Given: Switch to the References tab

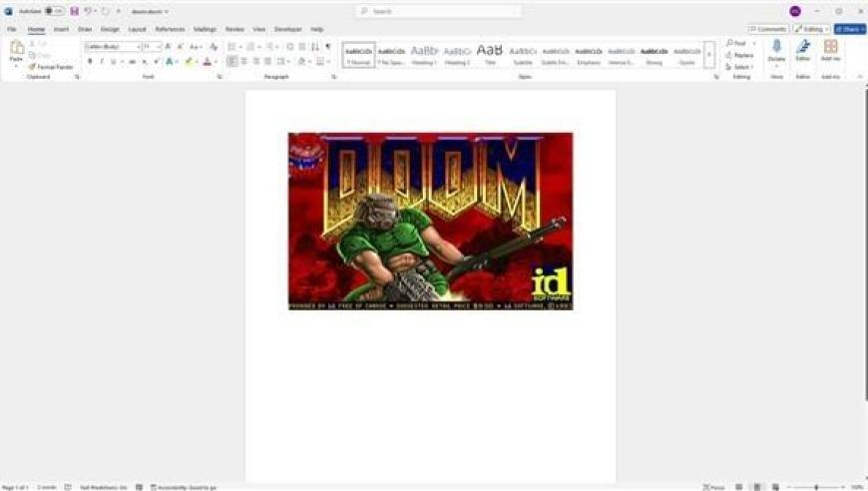Looking at the screenshot, I should tap(170, 29).
